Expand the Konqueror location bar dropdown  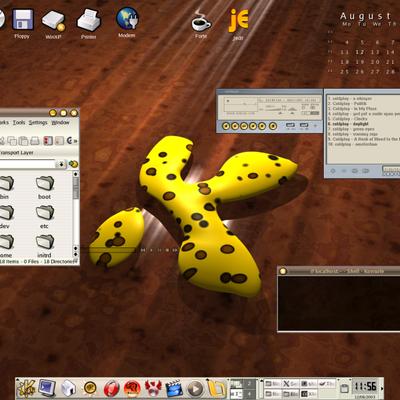pos(61,164)
